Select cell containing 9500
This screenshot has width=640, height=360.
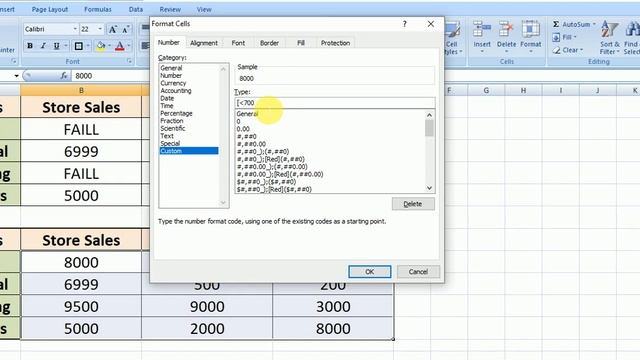(x=81, y=307)
